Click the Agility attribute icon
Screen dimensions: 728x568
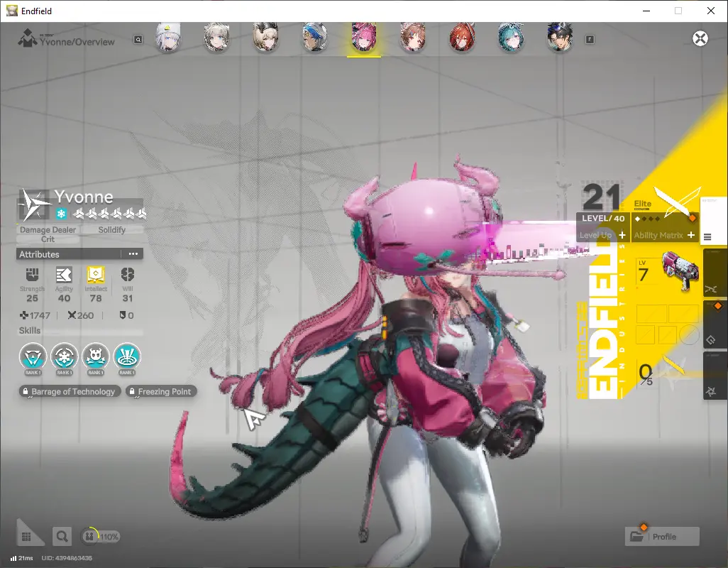tap(64, 275)
